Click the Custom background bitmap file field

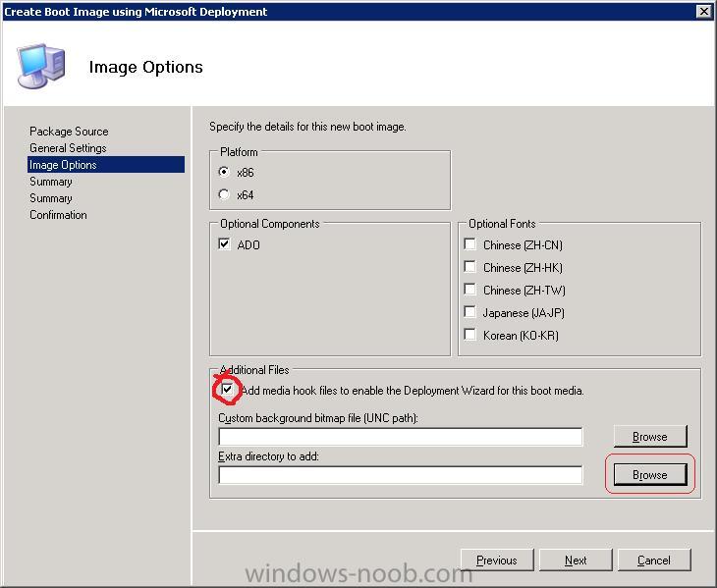pos(401,437)
